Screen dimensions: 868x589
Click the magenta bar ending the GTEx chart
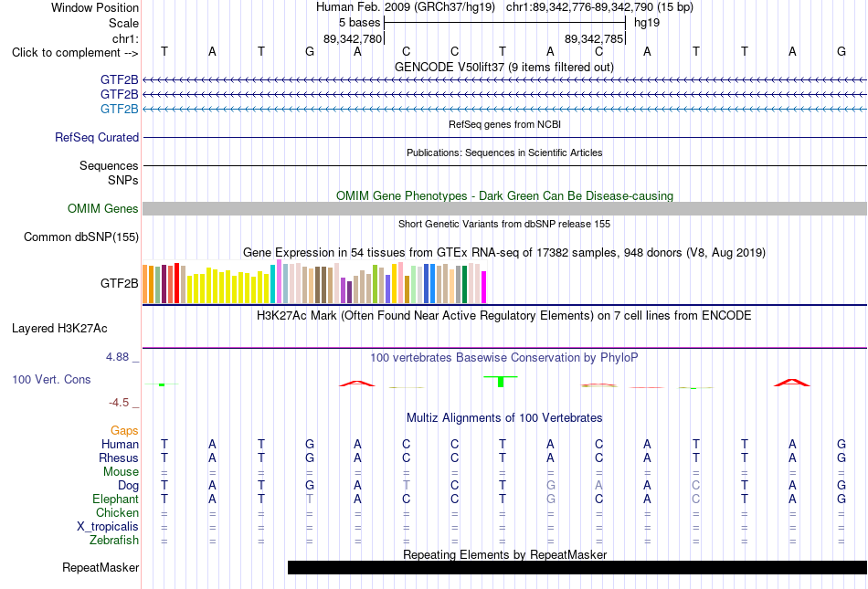(484, 287)
